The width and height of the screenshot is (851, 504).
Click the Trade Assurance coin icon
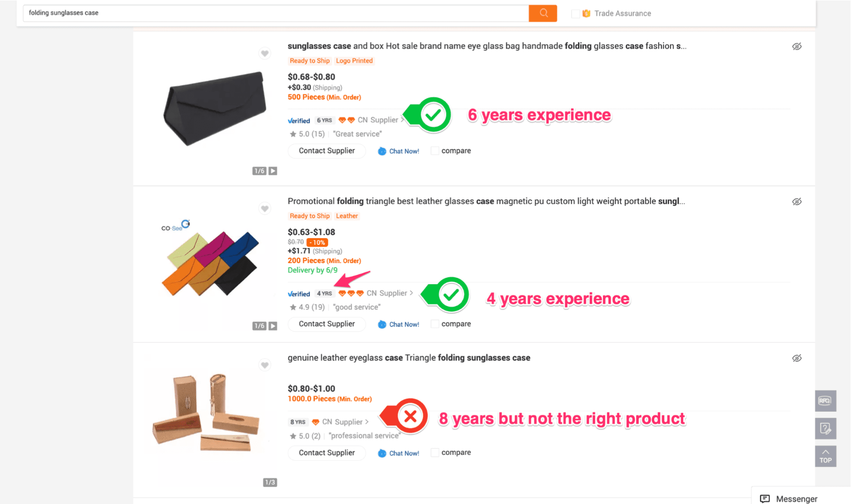pos(586,13)
